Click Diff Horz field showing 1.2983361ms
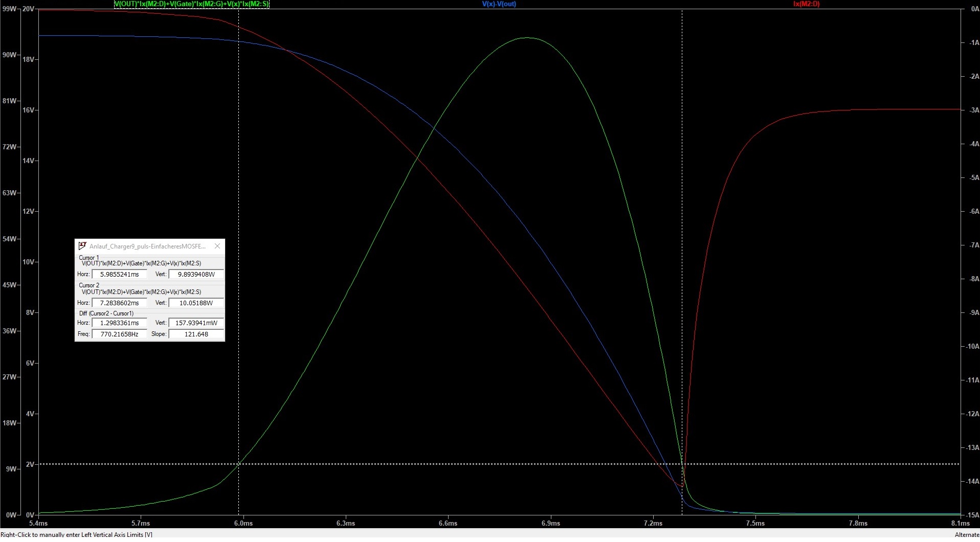The image size is (980, 542). click(x=120, y=323)
